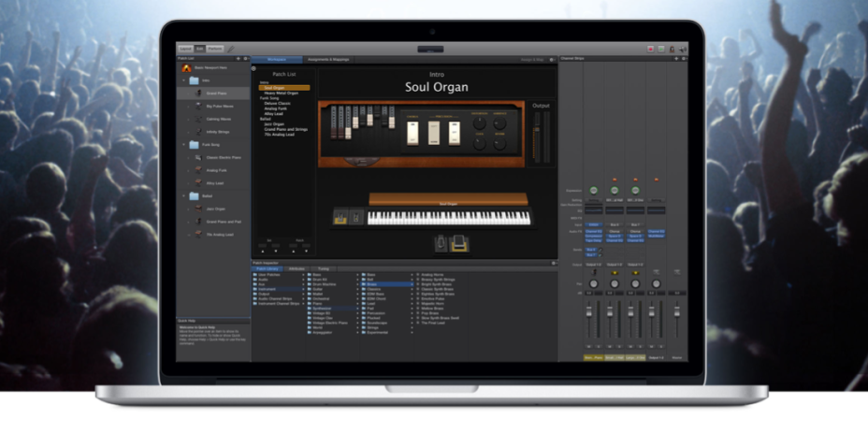Click the Layout mode button

tap(185, 48)
